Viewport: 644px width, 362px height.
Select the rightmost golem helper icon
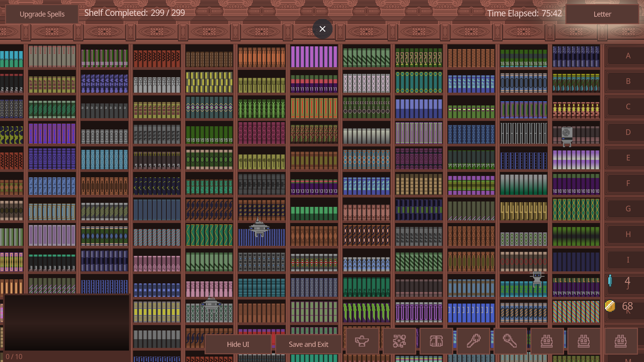[x=621, y=341]
